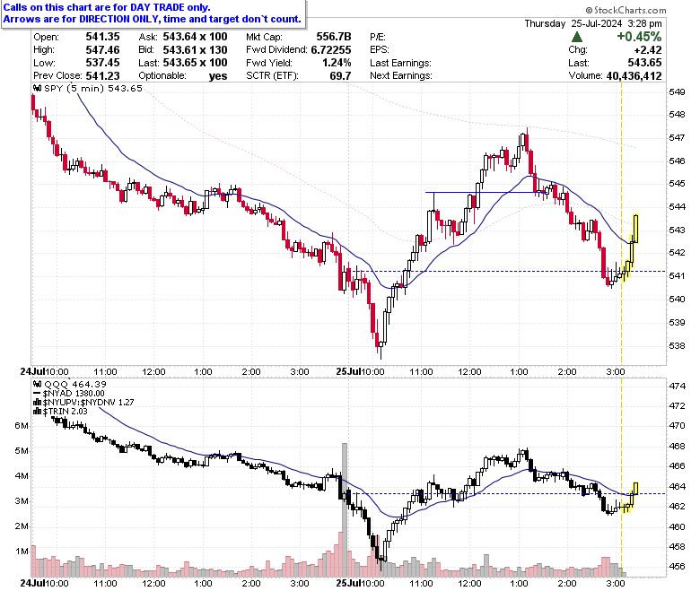The height and width of the screenshot is (591, 700).
Task: Click the candlestick icon beside QQQ legend
Action: 37,384
